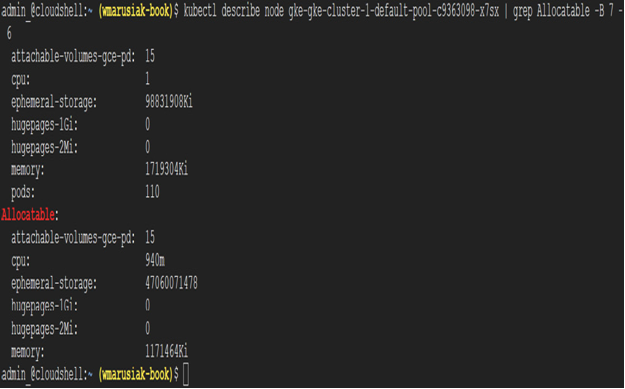
Task: Click the second attachable-volumes-gce-pd label
Action: pos(73,238)
